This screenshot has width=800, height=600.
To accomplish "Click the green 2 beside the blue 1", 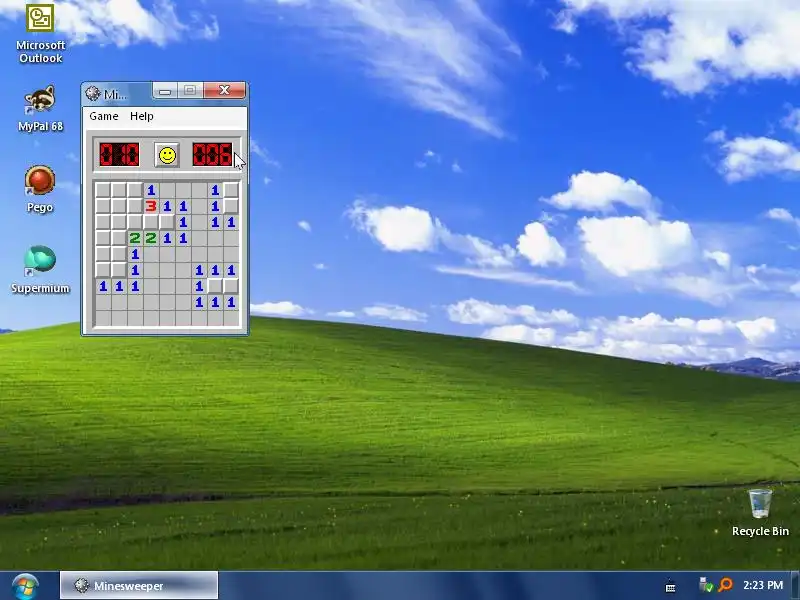I will click(x=151, y=238).
